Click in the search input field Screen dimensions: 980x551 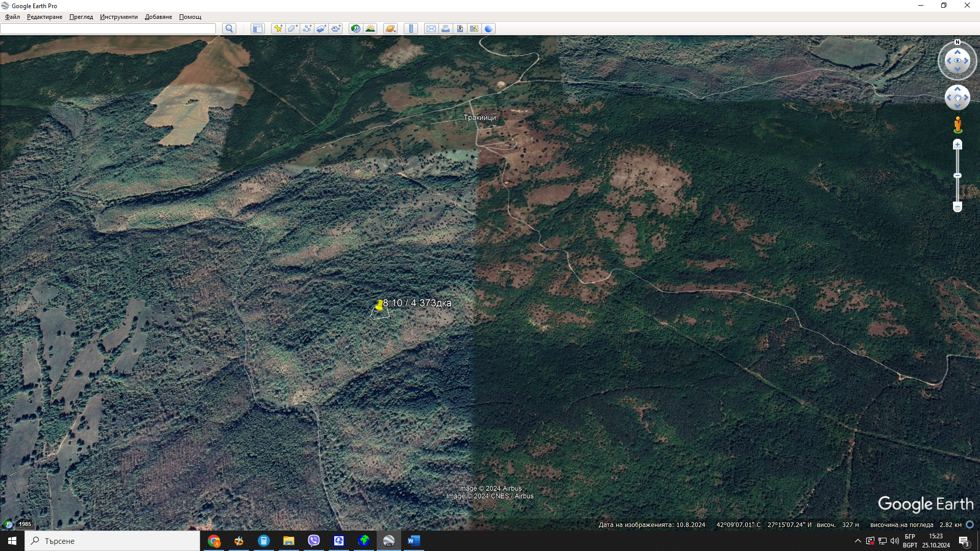(108, 29)
